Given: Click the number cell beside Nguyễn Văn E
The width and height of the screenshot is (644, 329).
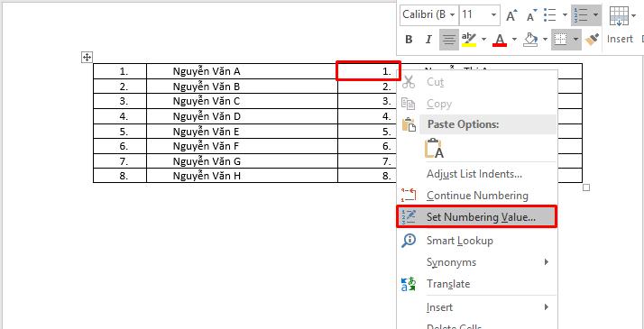Looking at the screenshot, I should coord(120,132).
